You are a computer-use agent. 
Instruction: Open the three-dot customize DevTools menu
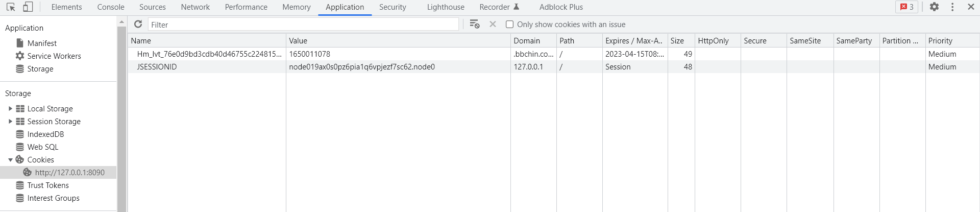[952, 7]
